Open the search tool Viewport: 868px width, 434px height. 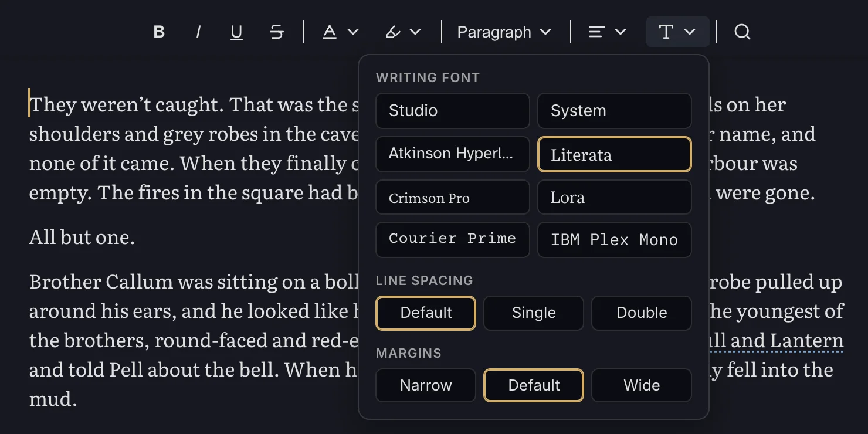(x=742, y=32)
